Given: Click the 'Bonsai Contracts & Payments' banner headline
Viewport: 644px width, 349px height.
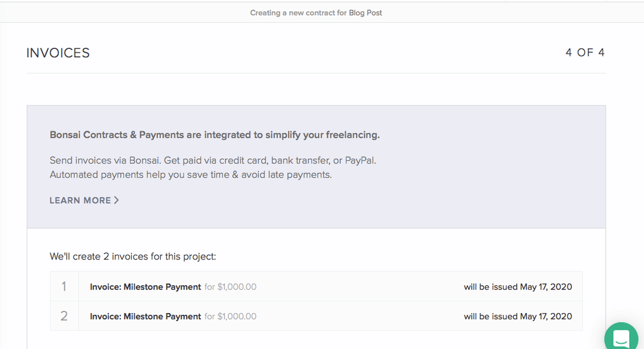Looking at the screenshot, I should click(215, 135).
